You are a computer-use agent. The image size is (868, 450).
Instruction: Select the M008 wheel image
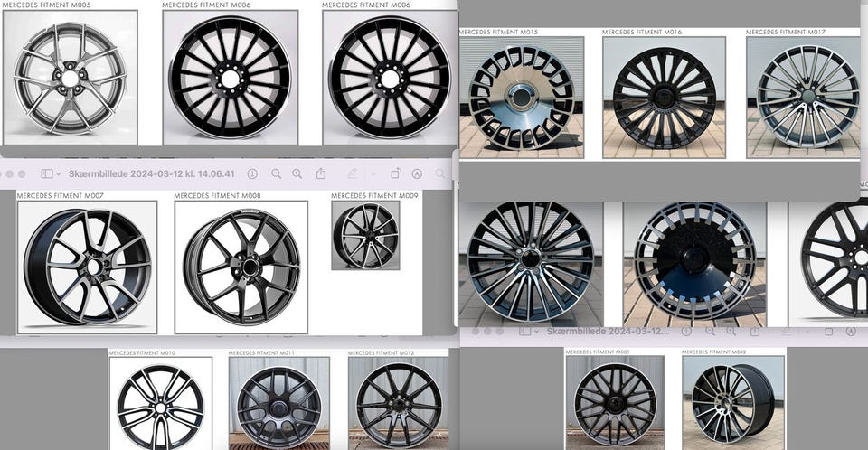point(241,267)
